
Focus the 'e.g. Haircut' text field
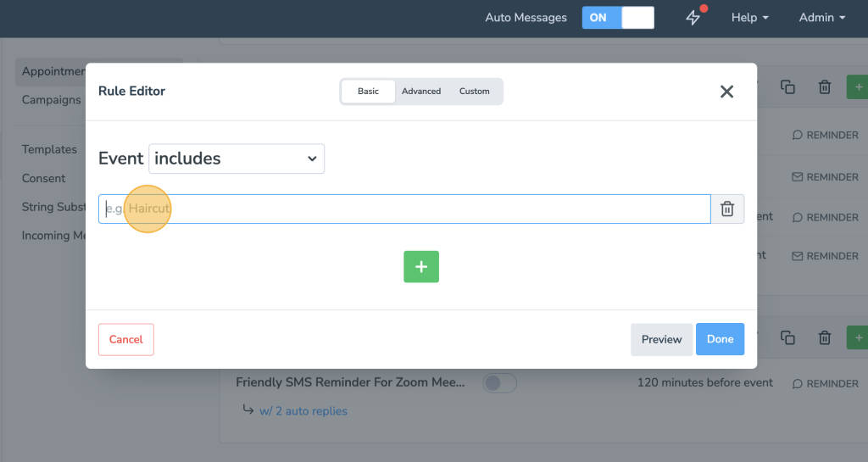coord(404,209)
